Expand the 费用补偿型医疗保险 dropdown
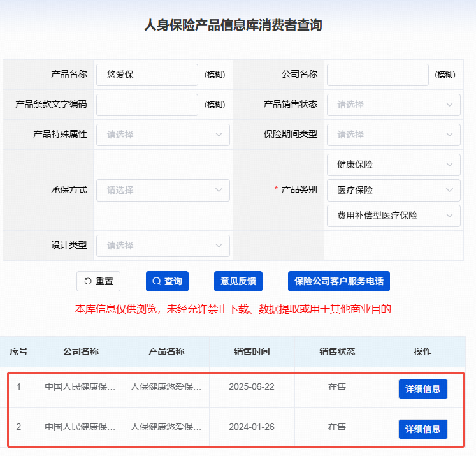Screen dimensions: 476x456 pyautogui.click(x=393, y=216)
